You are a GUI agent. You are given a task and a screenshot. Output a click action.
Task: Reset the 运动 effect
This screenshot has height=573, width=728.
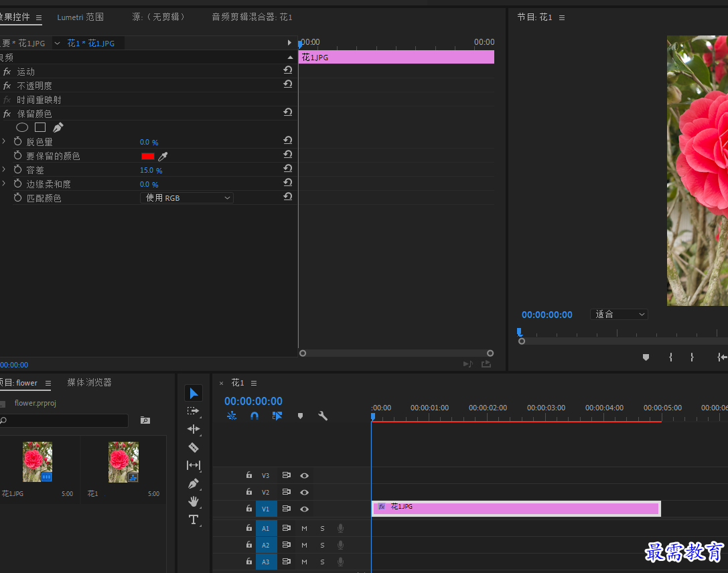(x=288, y=70)
